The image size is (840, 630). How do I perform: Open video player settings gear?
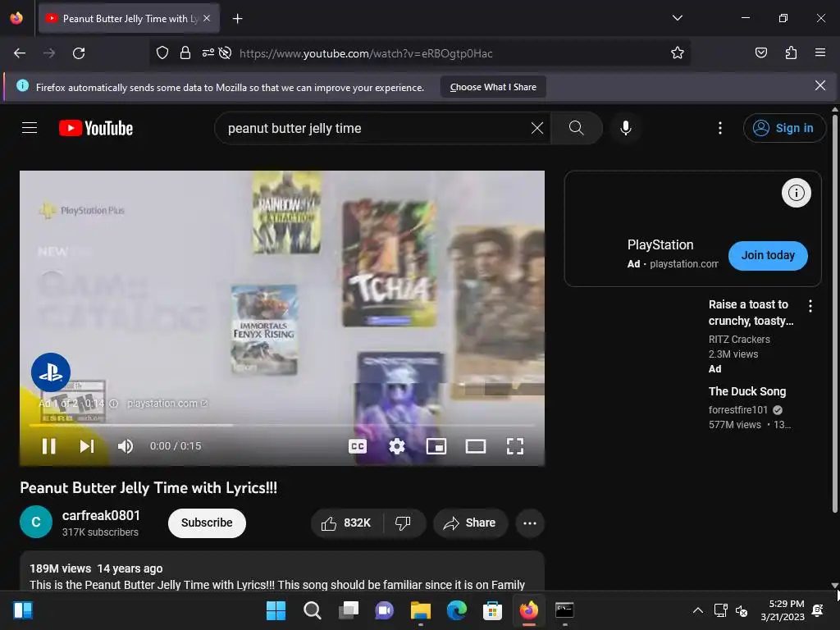click(x=397, y=446)
